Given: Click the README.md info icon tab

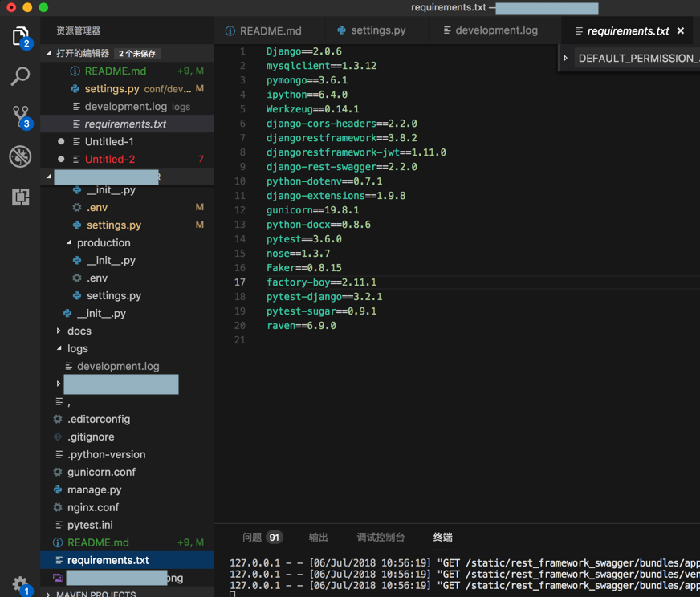Looking at the screenshot, I should (x=263, y=30).
